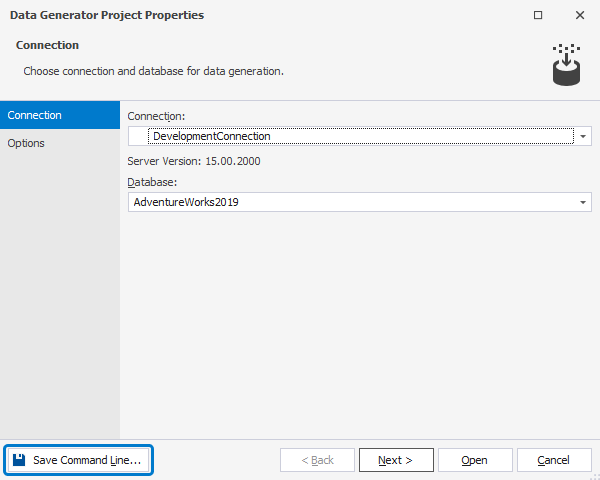Screen dimensions: 600x480
Task: Click the Server Version 15.00.2000 text
Action: (195, 160)
